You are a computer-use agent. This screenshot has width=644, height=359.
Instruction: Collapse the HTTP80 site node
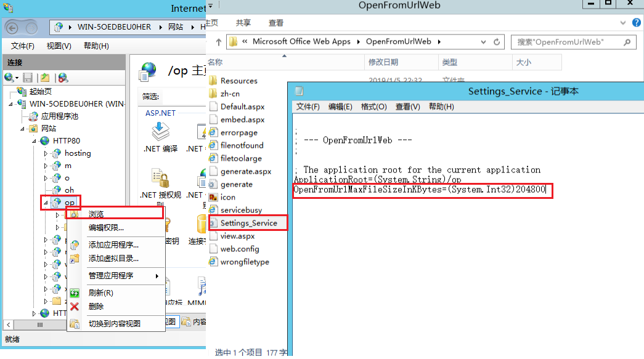34,141
